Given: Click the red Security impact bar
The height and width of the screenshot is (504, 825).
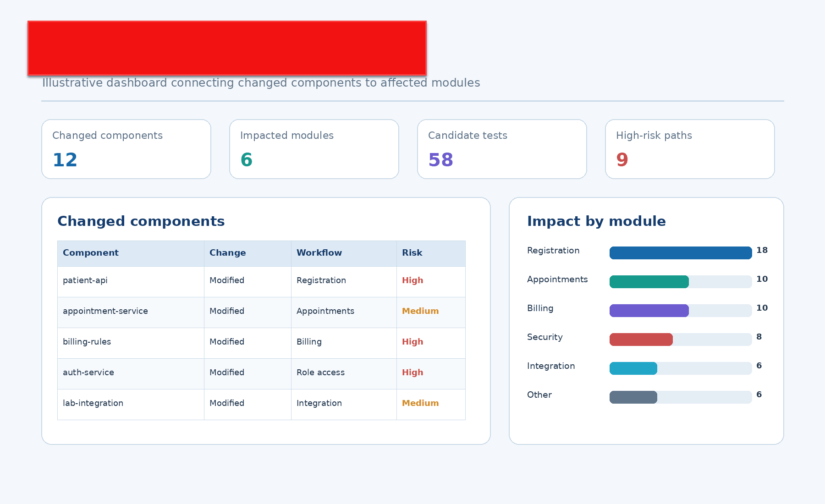Looking at the screenshot, I should tap(641, 340).
